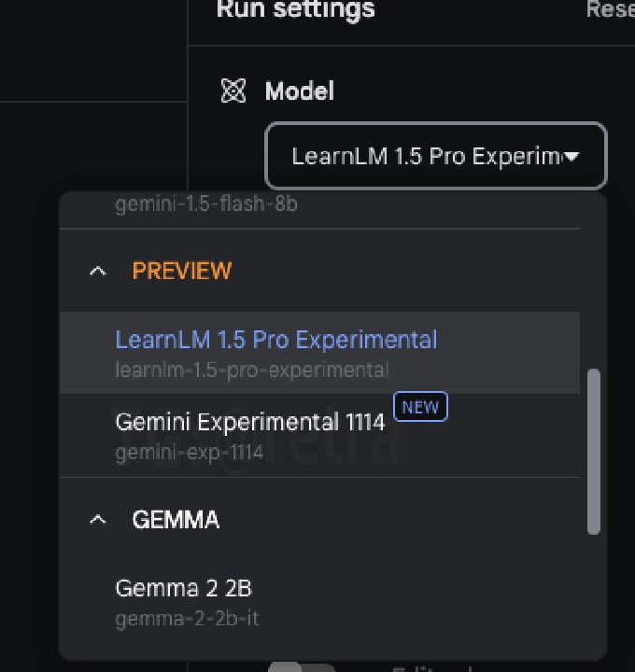Click the atom-shaped Model icon
The width and height of the screenshot is (635, 672).
[233, 91]
